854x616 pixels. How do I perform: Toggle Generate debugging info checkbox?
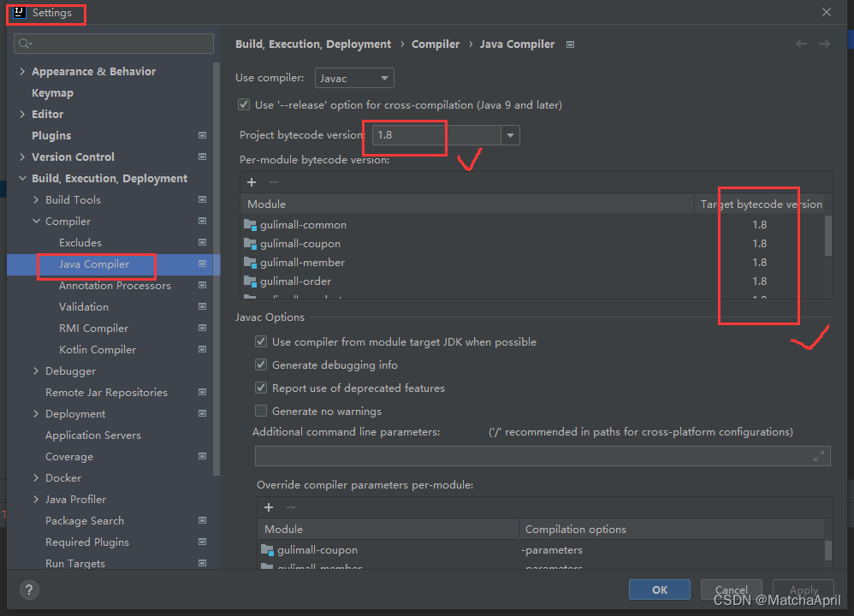pos(261,365)
